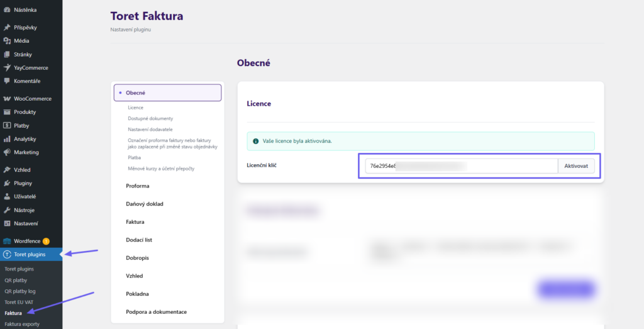Open QR platby log submenu link
The height and width of the screenshot is (329, 644).
pos(20,291)
